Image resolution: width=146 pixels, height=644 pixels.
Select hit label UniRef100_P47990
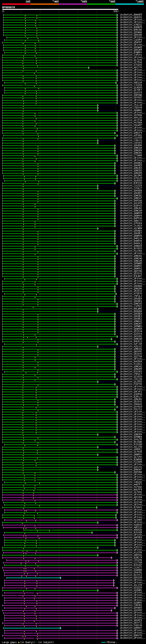(131, 487)
